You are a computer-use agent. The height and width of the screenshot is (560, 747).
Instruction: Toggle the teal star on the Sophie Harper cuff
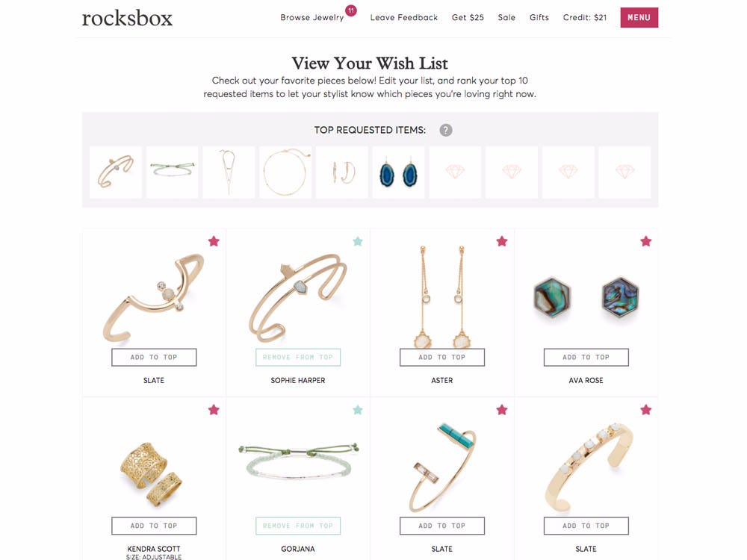[x=358, y=241]
